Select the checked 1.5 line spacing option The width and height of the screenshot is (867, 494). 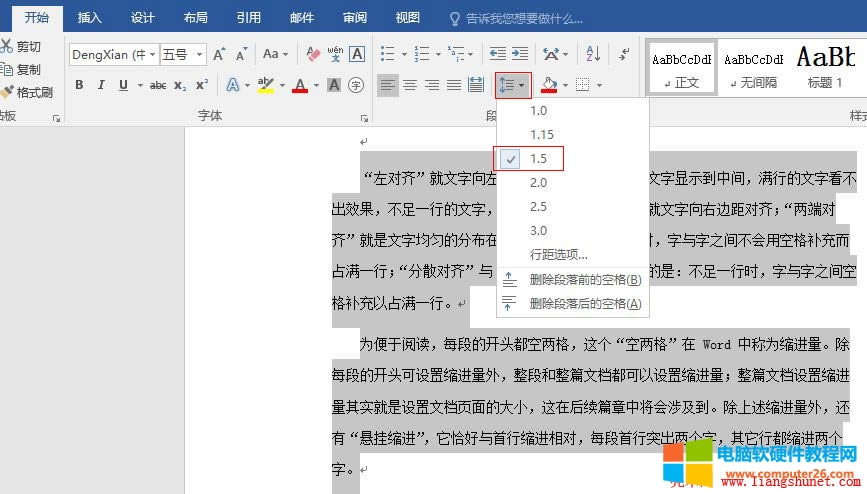(x=539, y=158)
